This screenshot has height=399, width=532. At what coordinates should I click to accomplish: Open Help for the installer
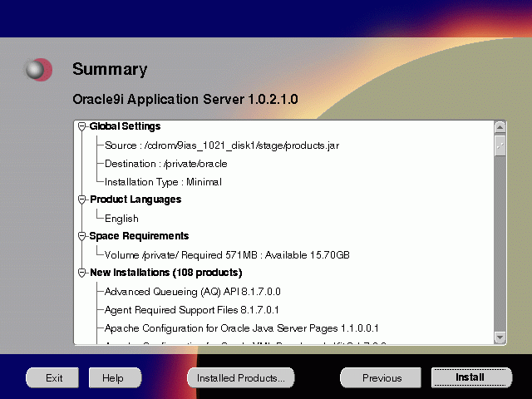(115, 377)
